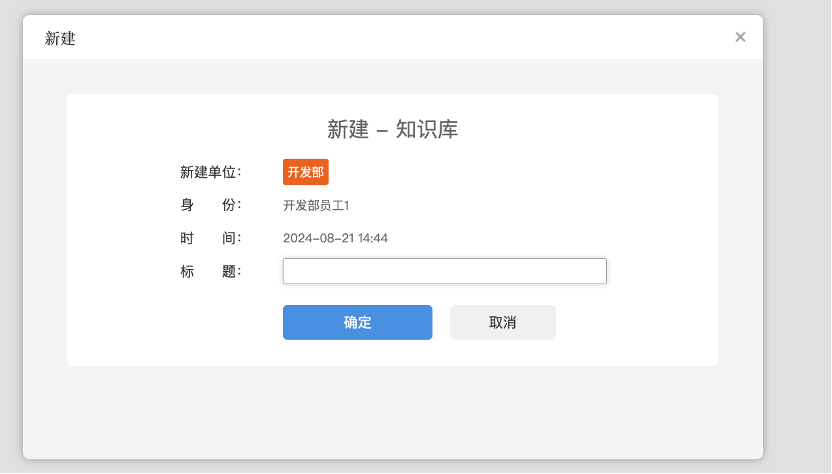Click the orange 开发部 unit tag
Image resolution: width=832 pixels, height=474 pixels.
(305, 172)
